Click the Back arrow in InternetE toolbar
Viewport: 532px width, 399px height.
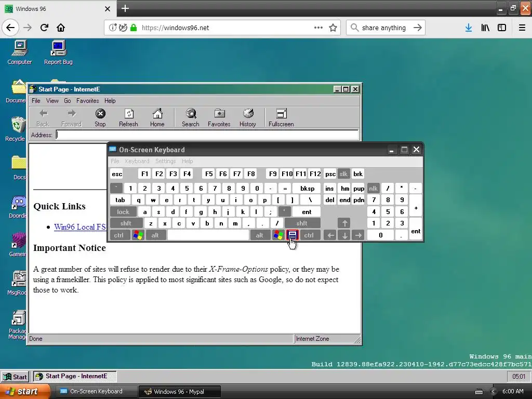43,117
